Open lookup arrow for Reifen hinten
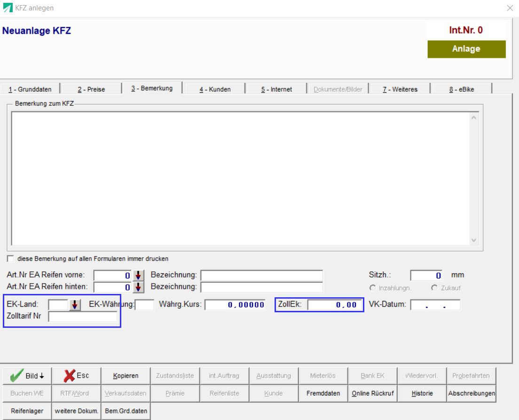The height and width of the screenshot is (420, 519). pos(138,287)
